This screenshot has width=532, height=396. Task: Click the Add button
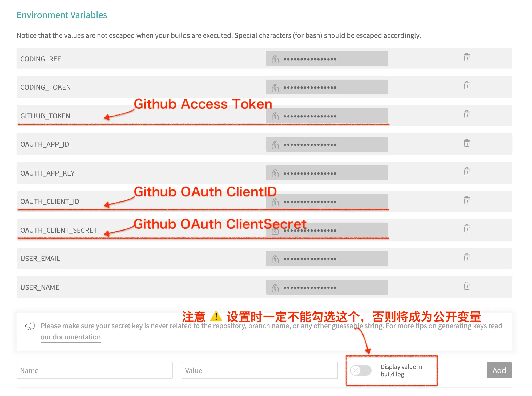(499, 370)
